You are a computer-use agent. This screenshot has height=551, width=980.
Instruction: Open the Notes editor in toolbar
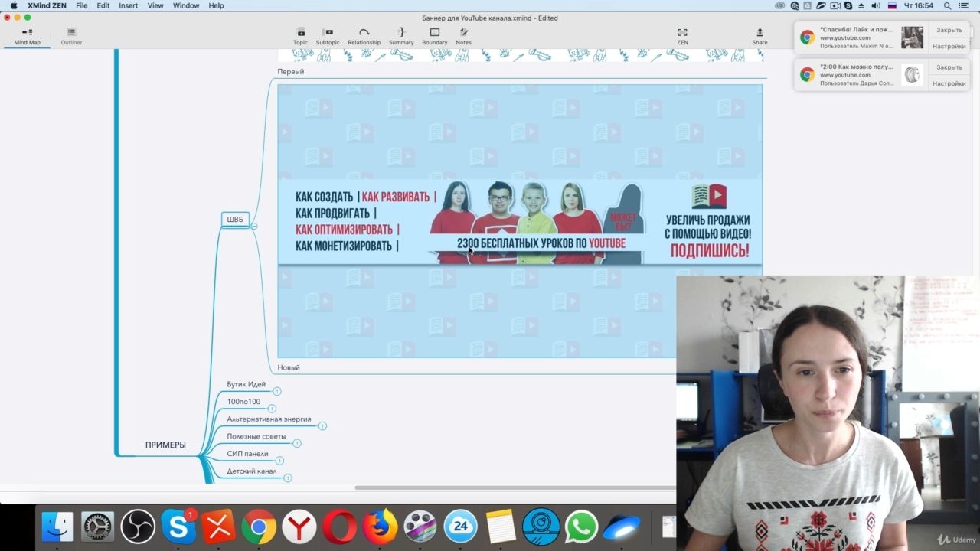click(463, 36)
